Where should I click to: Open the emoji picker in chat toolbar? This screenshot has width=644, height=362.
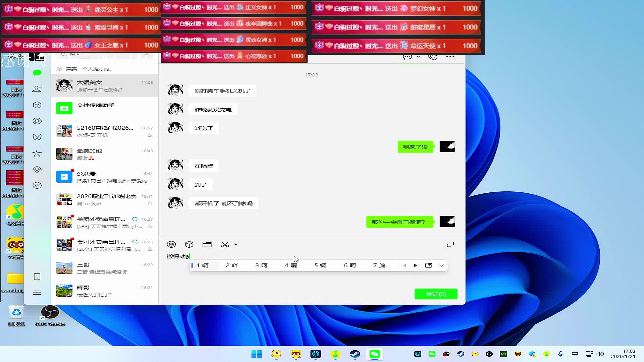(171, 244)
